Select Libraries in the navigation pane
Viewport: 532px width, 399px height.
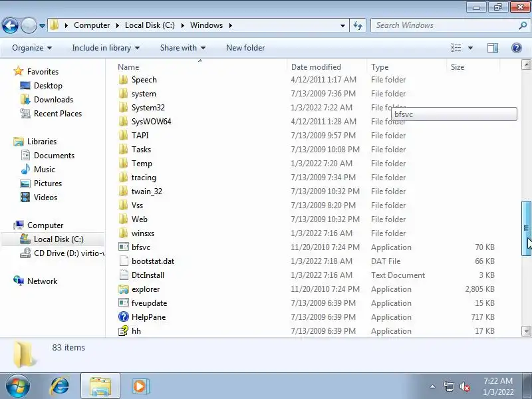[42, 142]
